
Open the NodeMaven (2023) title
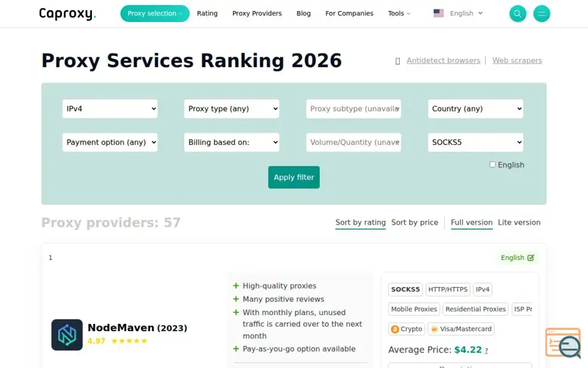click(x=137, y=328)
